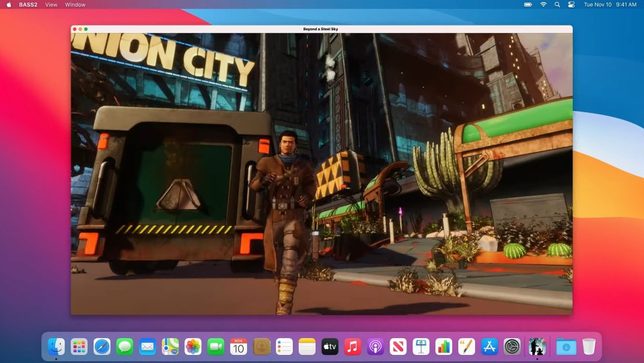644x363 pixels.
Task: Open Messages app in dock
Action: click(124, 347)
